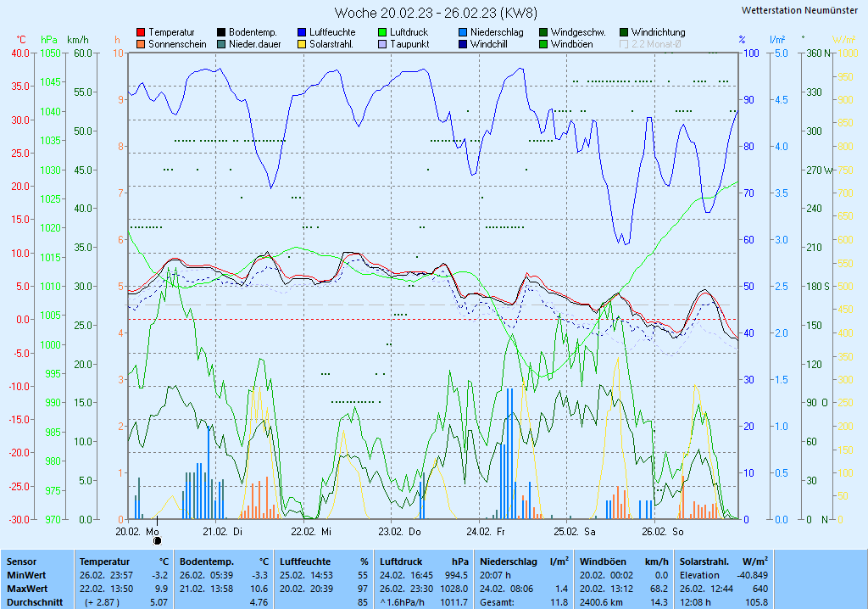Click the average temperature value 5.07

coord(159,602)
